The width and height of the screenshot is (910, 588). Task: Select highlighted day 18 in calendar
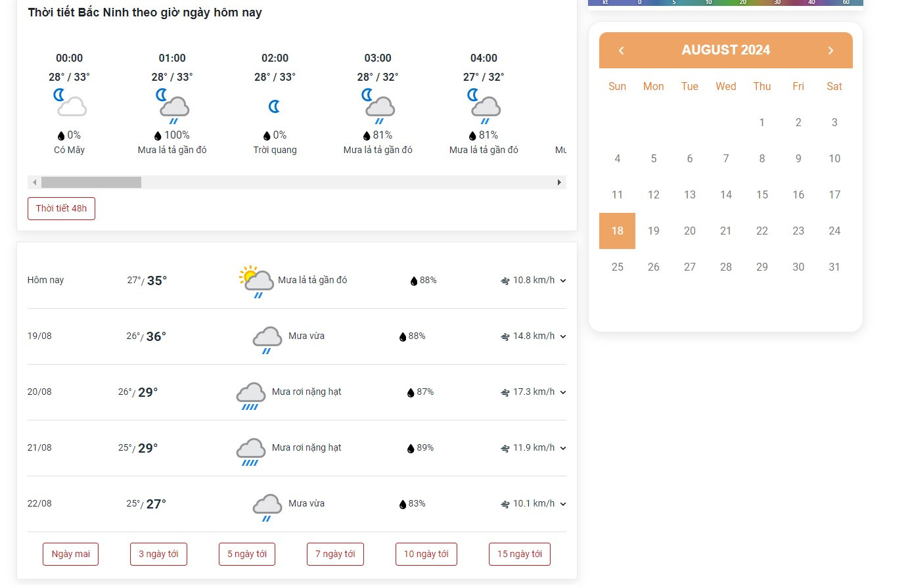coord(617,231)
